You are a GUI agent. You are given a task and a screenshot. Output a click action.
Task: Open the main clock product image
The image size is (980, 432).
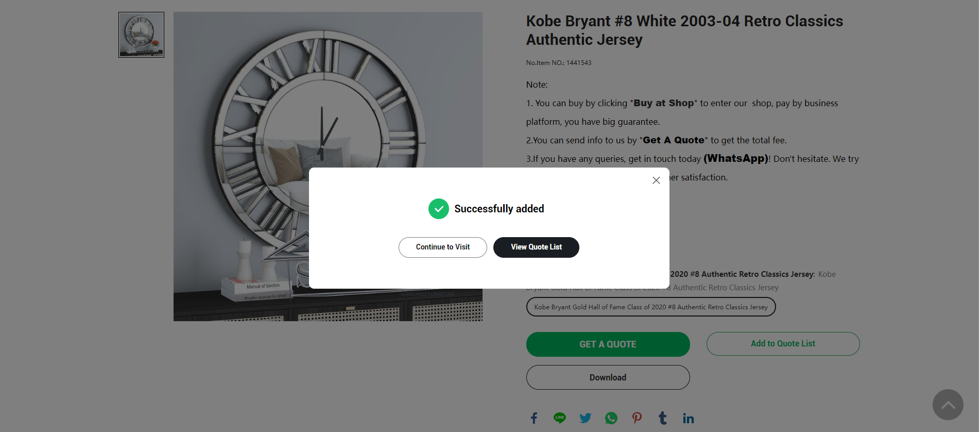pos(328,167)
